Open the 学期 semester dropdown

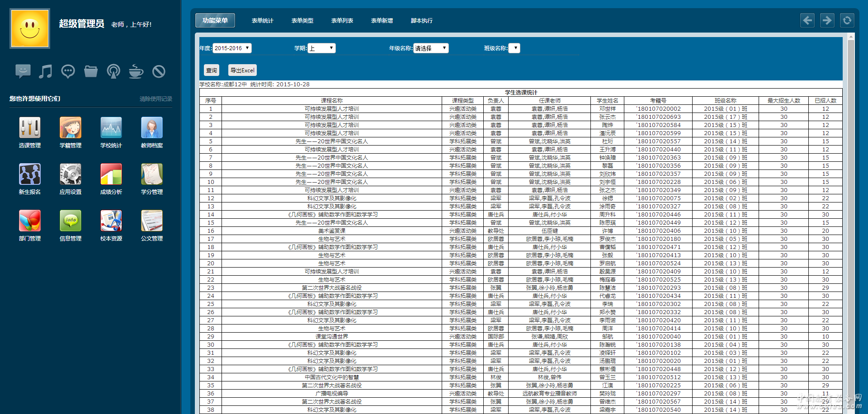pyautogui.click(x=321, y=48)
